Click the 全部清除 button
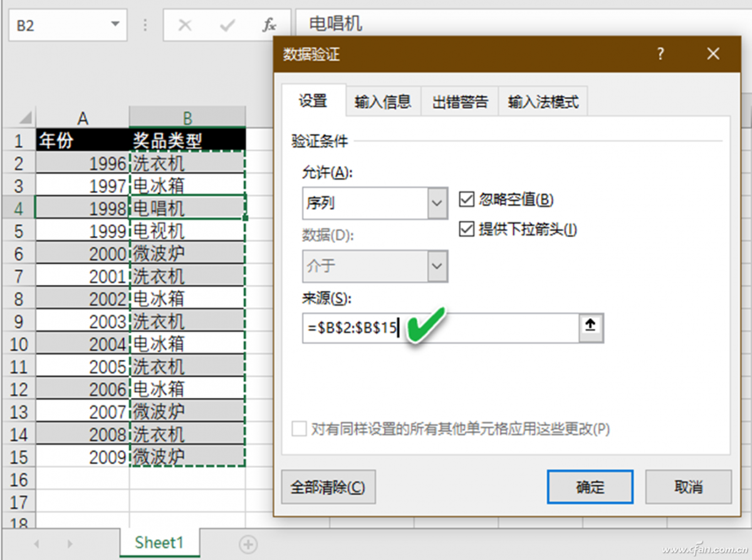The image size is (752, 560). 328,487
